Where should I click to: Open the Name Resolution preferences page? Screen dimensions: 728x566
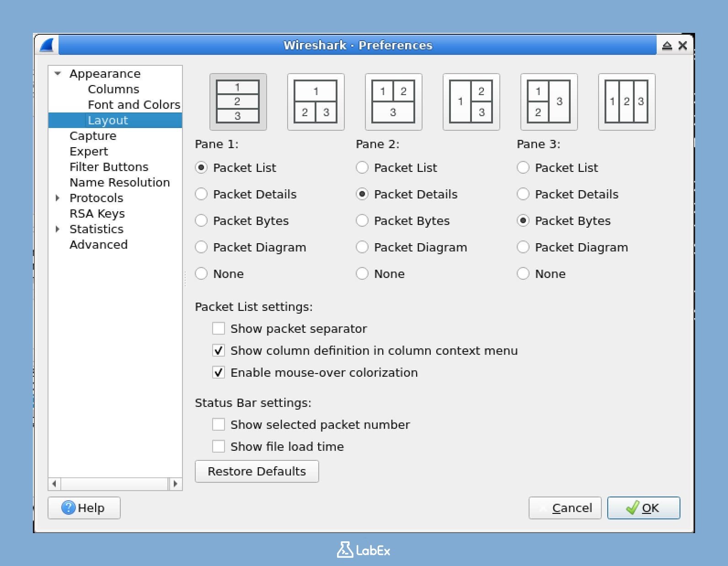pos(119,182)
